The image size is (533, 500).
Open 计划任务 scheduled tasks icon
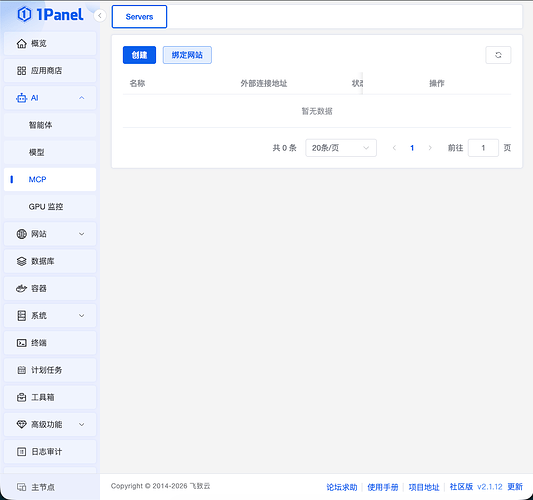[x=21, y=370]
